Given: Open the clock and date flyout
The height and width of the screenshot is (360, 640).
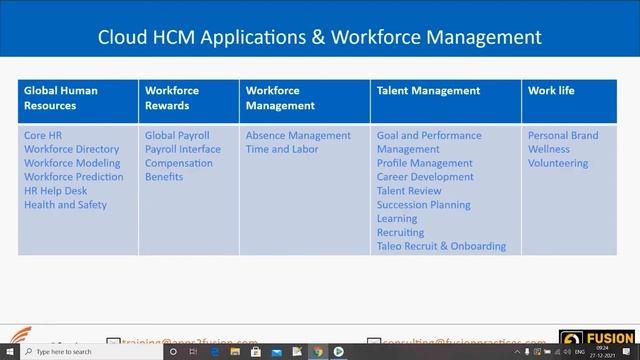Looking at the screenshot, I should point(602,352).
